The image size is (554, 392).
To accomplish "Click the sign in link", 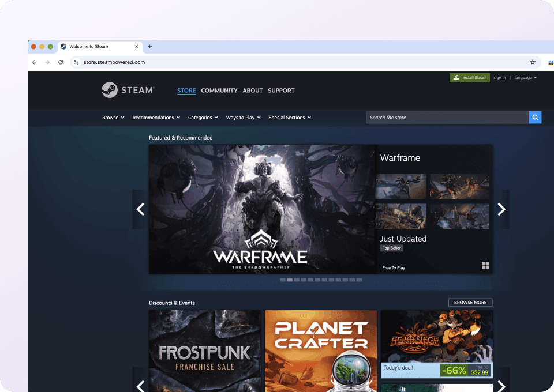I will (x=500, y=78).
